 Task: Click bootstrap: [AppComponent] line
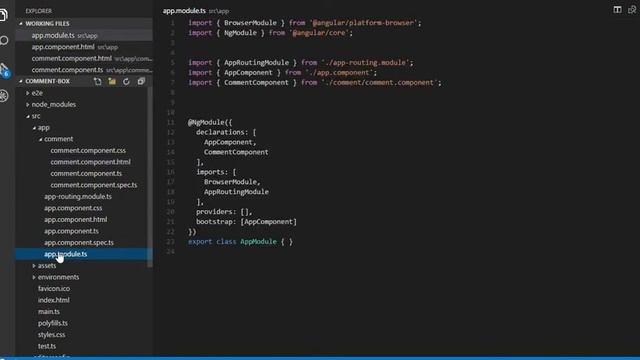(247, 222)
